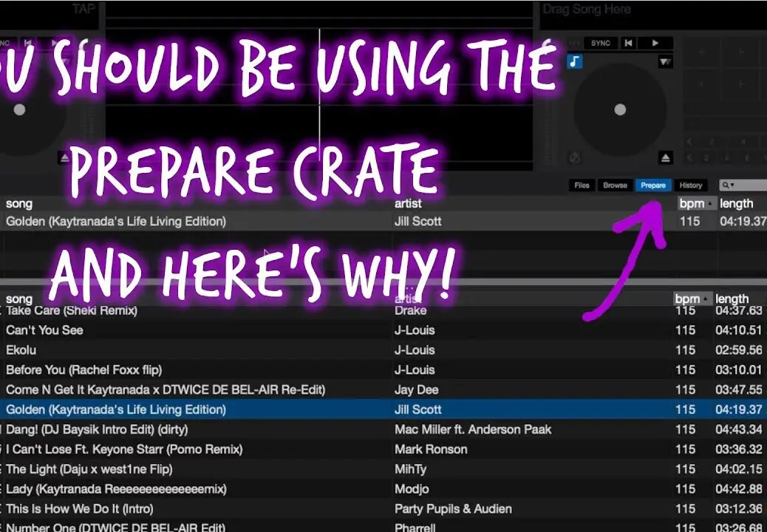Enable SYNC on the right deck

tap(601, 43)
